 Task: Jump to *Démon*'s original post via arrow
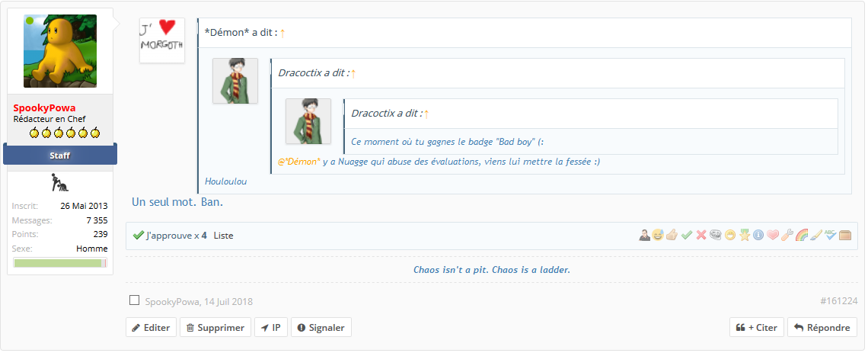pos(282,33)
